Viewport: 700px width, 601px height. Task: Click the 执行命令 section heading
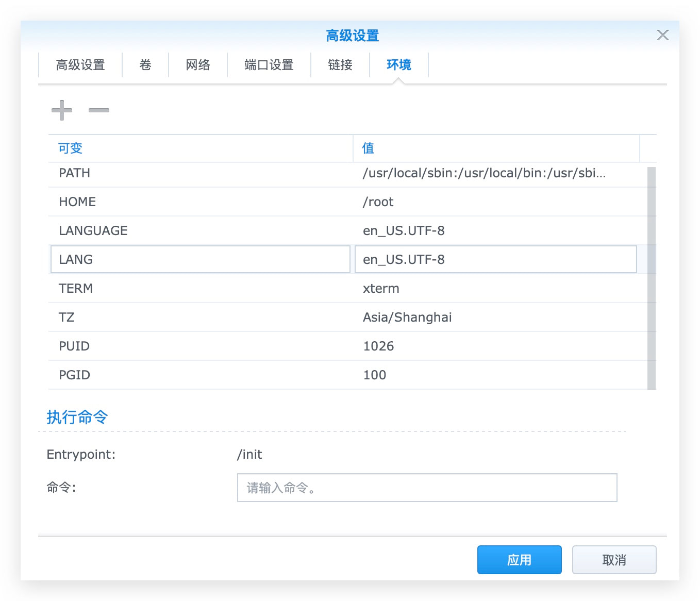coord(77,417)
